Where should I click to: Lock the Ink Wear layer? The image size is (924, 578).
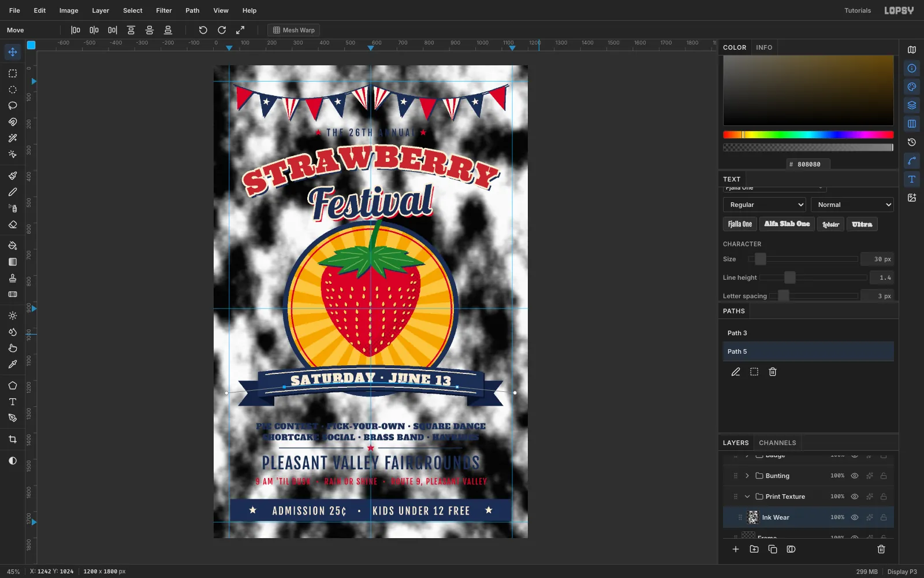(884, 517)
